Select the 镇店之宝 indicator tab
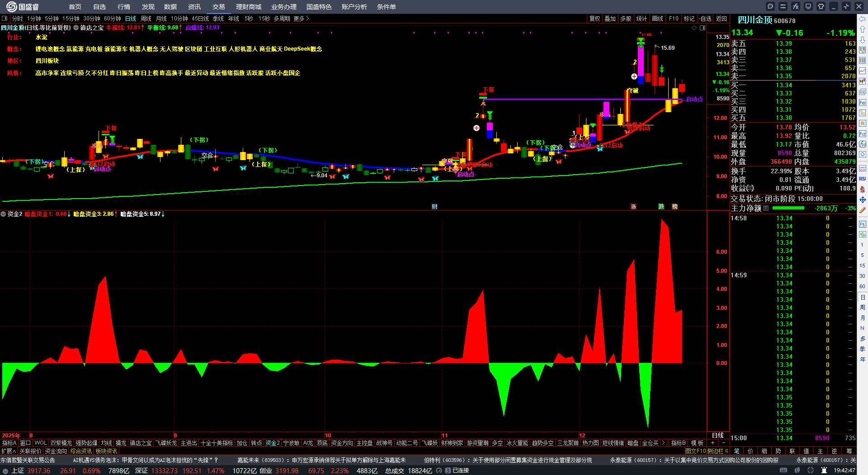This screenshot has height=475, width=868. pos(141,443)
